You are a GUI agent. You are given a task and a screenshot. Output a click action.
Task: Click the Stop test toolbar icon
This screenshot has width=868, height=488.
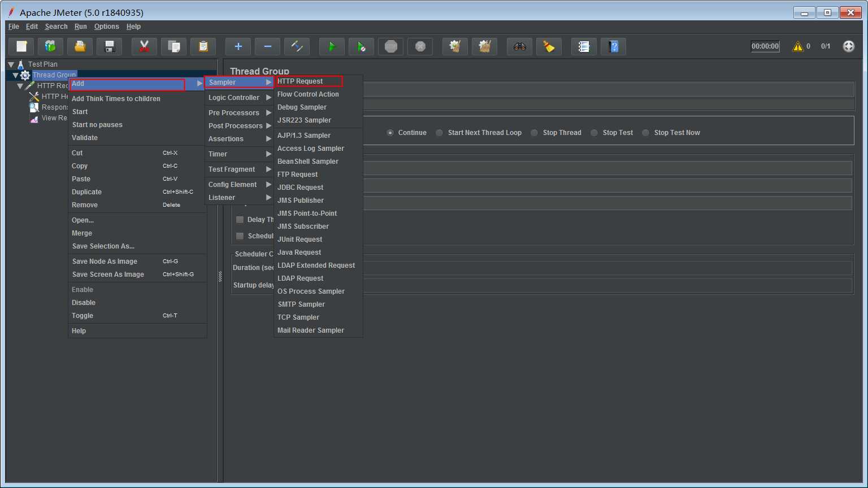tap(390, 46)
